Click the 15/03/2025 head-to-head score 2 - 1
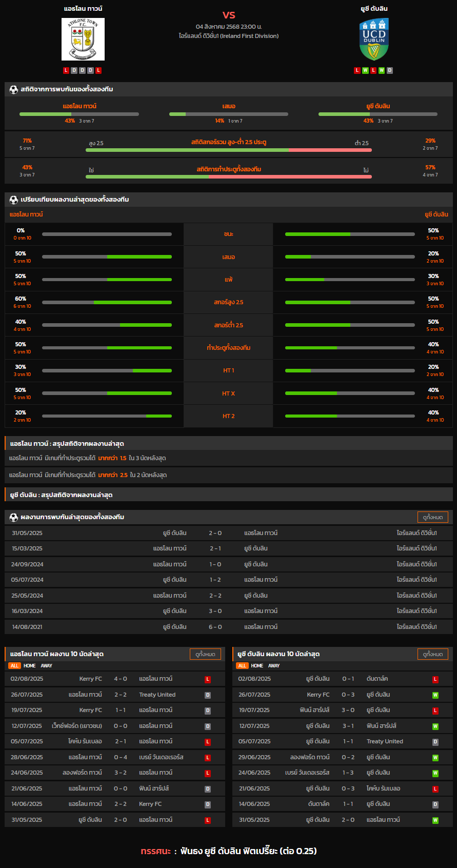Image resolution: width=457 pixels, height=868 pixels. (x=215, y=548)
